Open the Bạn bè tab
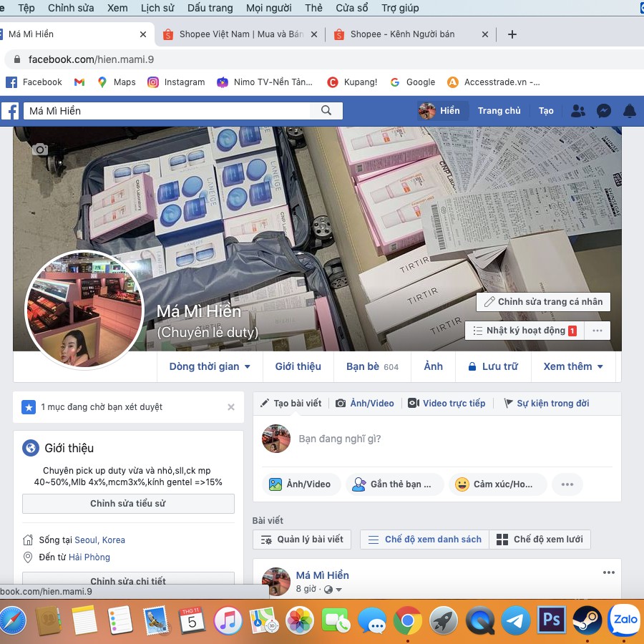The height and width of the screenshot is (644, 644). [371, 366]
